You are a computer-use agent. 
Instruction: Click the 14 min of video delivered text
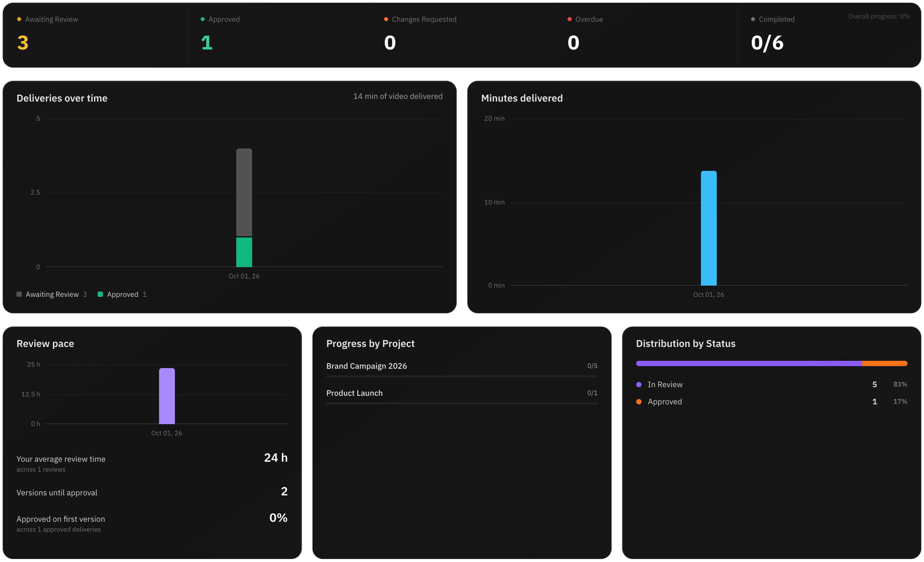(398, 96)
